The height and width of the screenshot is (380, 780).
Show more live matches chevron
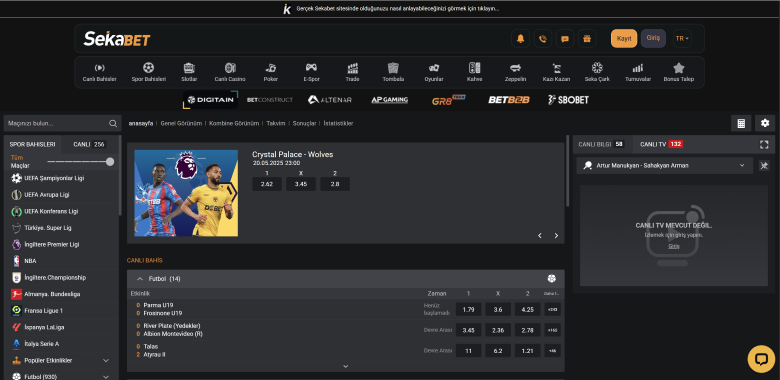[x=346, y=367]
